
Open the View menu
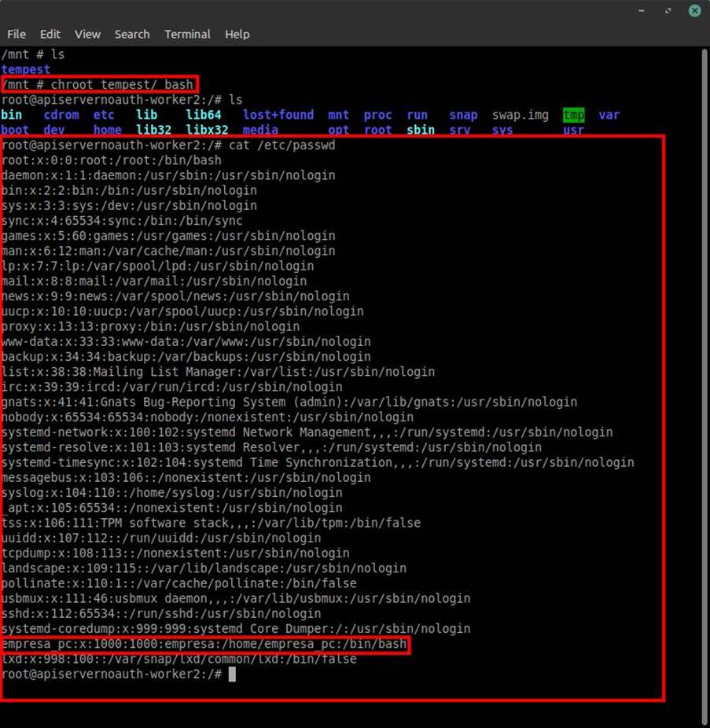(87, 34)
